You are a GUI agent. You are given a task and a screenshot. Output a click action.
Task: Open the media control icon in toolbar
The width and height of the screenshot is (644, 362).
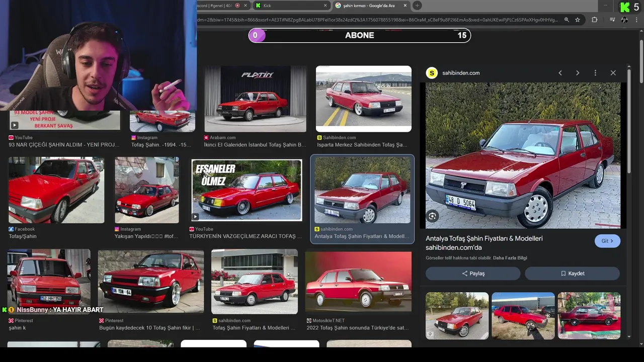pyautogui.click(x=612, y=20)
